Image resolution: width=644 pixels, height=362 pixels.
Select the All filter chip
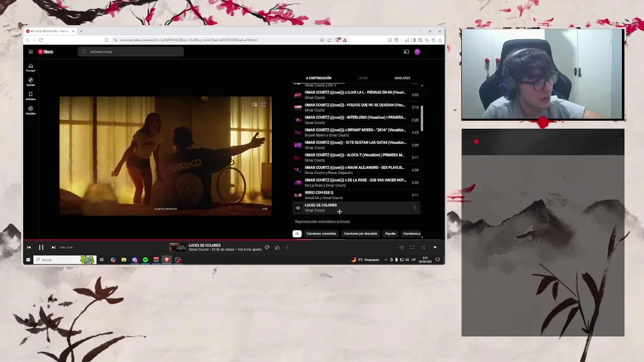(297, 234)
